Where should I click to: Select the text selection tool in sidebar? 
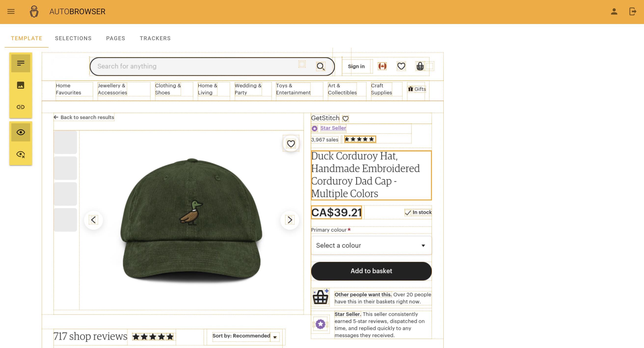pos(21,63)
